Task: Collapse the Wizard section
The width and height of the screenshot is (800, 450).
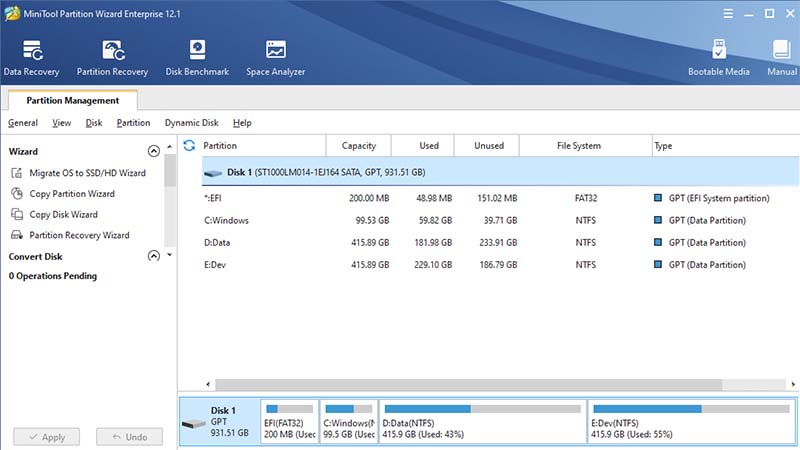Action: pyautogui.click(x=154, y=151)
